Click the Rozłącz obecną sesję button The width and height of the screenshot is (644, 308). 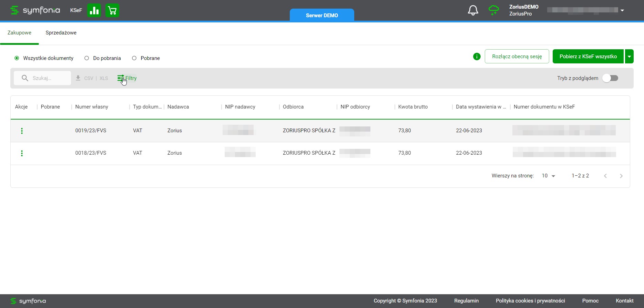click(517, 57)
